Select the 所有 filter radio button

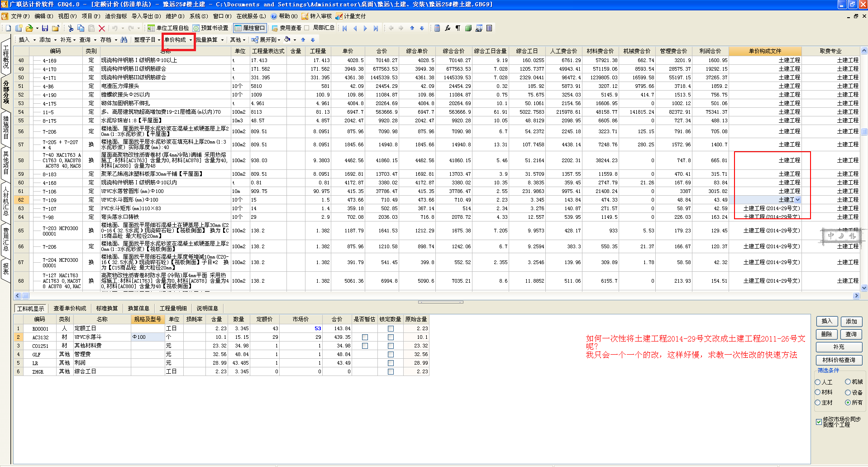pos(848,402)
